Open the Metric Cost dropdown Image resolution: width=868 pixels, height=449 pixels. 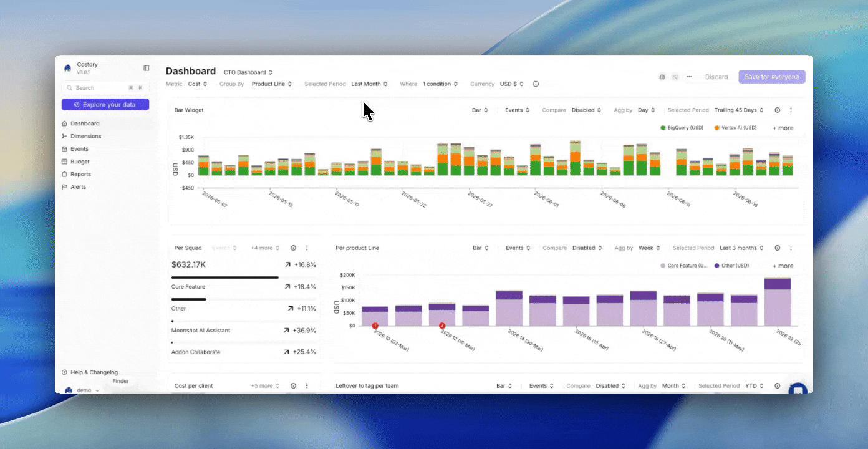198,84
